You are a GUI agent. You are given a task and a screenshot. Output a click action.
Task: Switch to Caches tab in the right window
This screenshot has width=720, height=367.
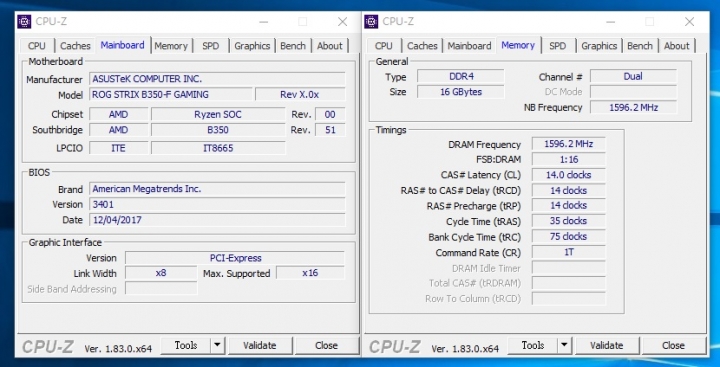pos(422,46)
